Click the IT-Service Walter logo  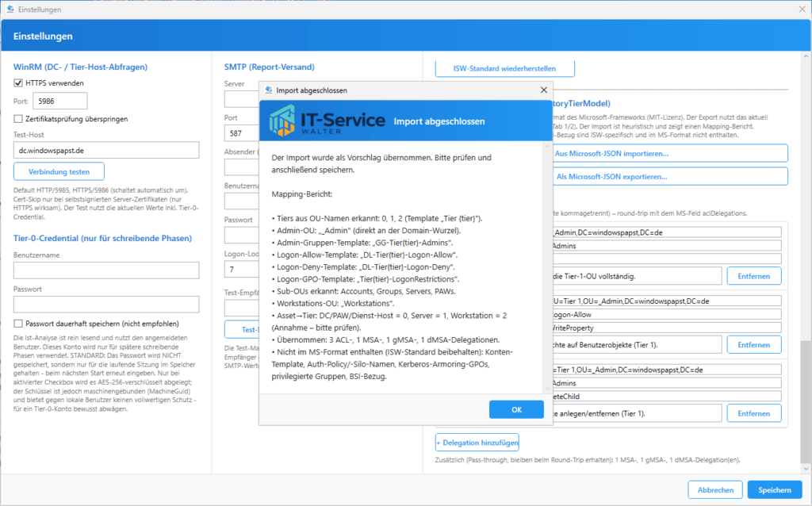(327, 121)
